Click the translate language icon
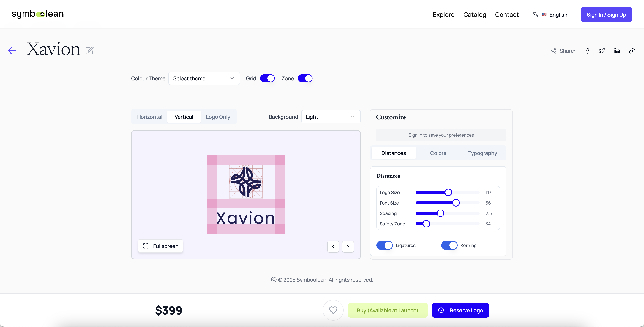The width and height of the screenshot is (644, 327). (535, 15)
